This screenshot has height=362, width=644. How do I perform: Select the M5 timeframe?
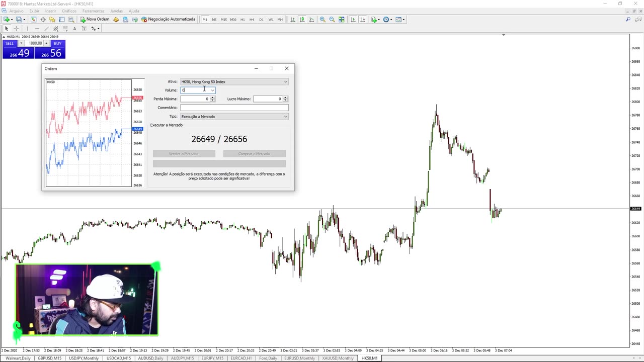[214, 19]
